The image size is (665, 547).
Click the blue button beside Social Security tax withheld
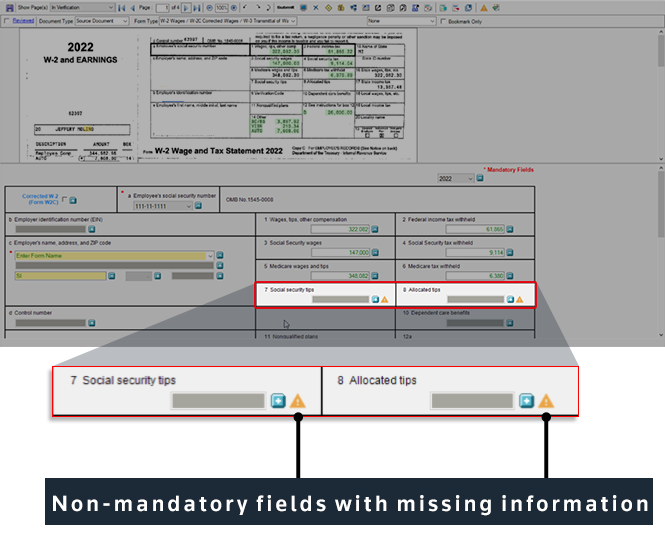[x=510, y=253]
